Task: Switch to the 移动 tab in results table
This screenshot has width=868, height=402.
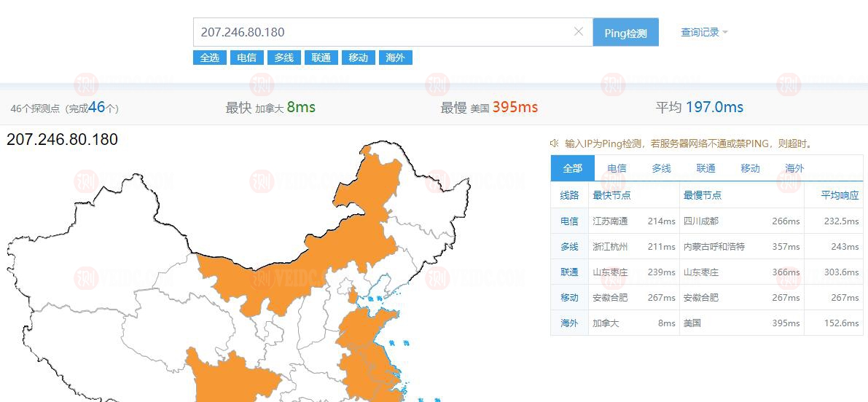Action: point(750,168)
